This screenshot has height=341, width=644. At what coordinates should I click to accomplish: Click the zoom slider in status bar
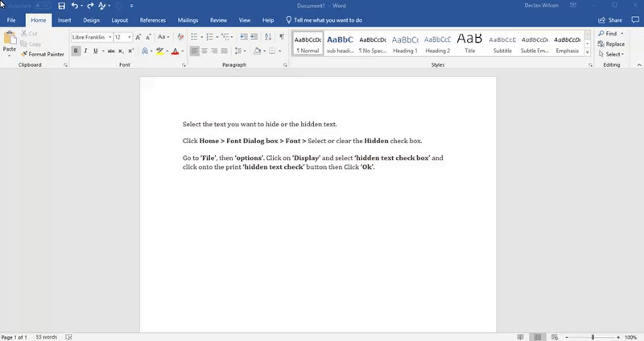click(x=593, y=336)
